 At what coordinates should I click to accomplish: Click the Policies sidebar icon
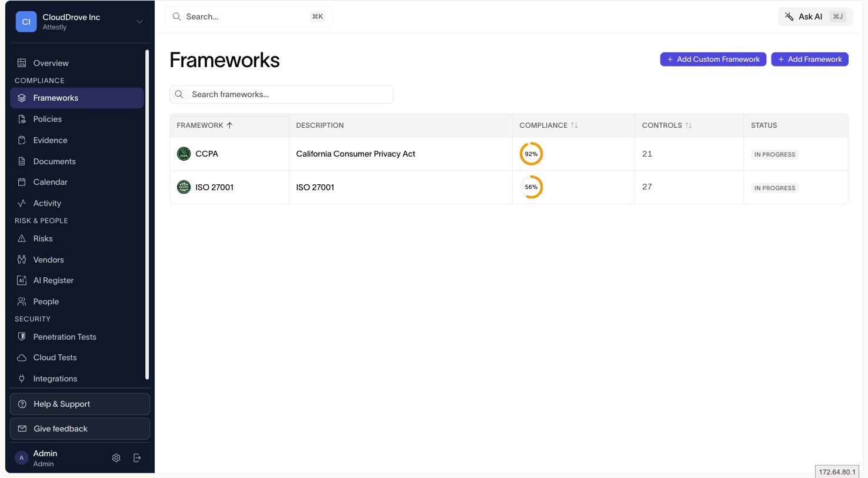click(22, 119)
